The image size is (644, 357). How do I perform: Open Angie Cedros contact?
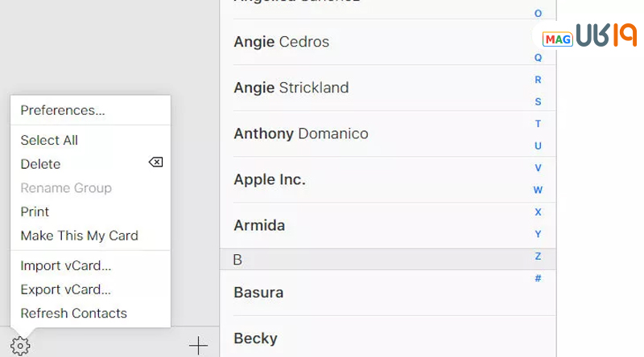click(x=281, y=42)
